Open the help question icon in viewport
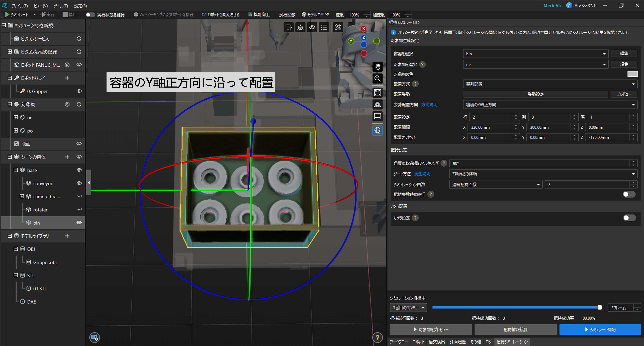Screen dimensions: 644x346 coord(377,337)
